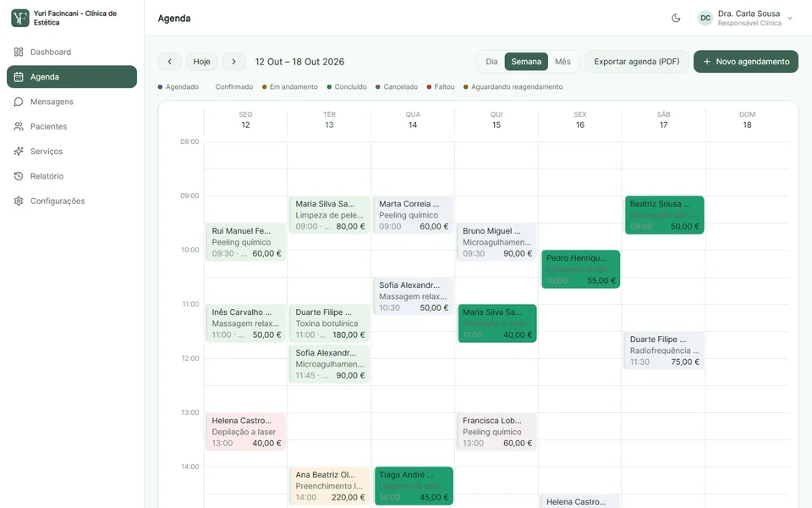Click the 12 Out – 18 Out 2026 date range
Image resolution: width=812 pixels, height=508 pixels.
tap(299, 62)
